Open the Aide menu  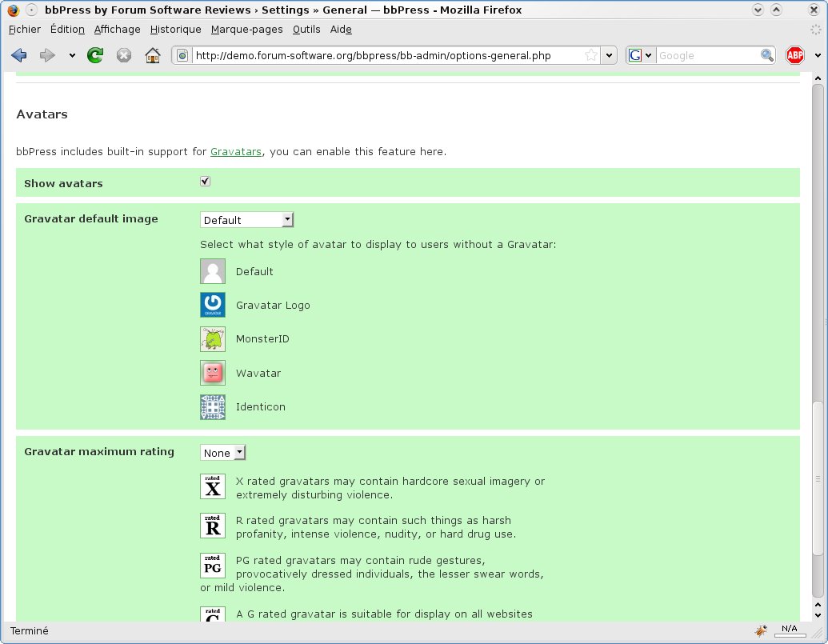click(341, 30)
